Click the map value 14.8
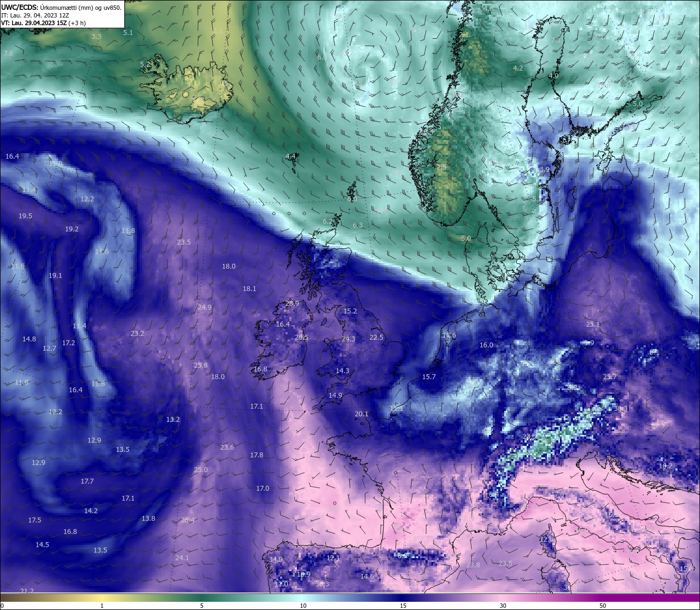This screenshot has width=700, height=610. (29, 339)
